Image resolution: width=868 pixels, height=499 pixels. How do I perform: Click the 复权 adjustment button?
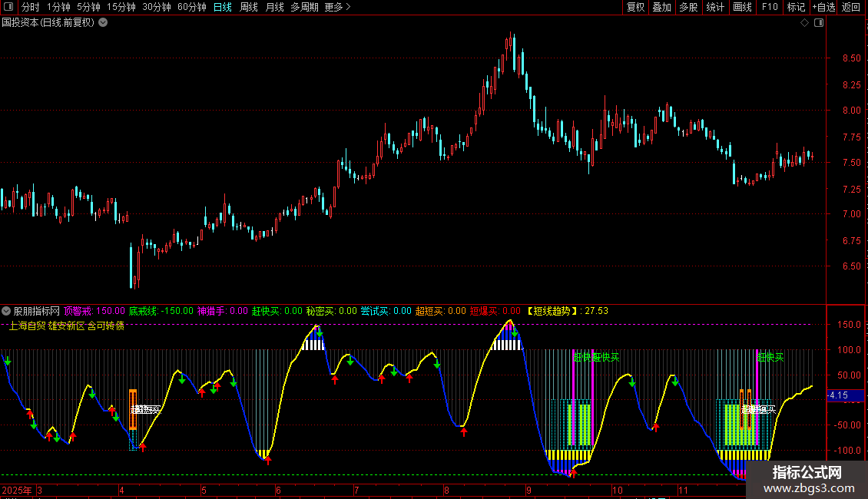636,8
